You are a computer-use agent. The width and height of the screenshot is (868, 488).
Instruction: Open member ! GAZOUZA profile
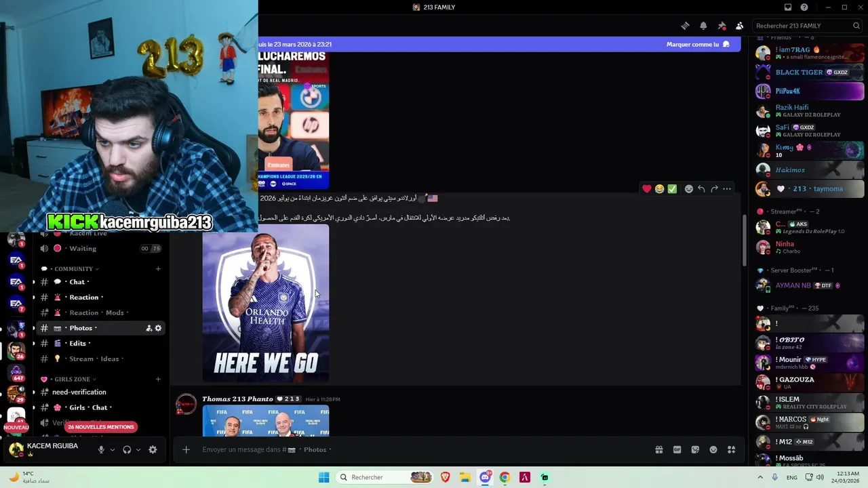click(810, 382)
